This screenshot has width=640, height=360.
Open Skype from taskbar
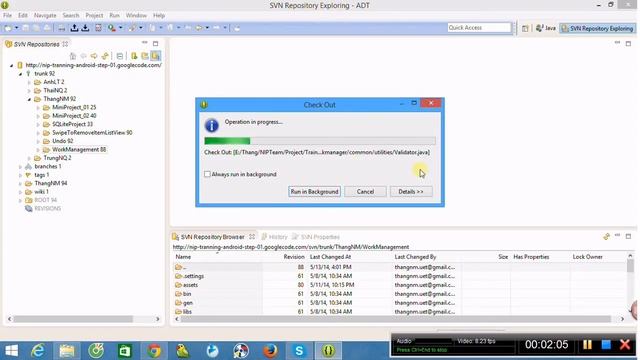coord(299,351)
